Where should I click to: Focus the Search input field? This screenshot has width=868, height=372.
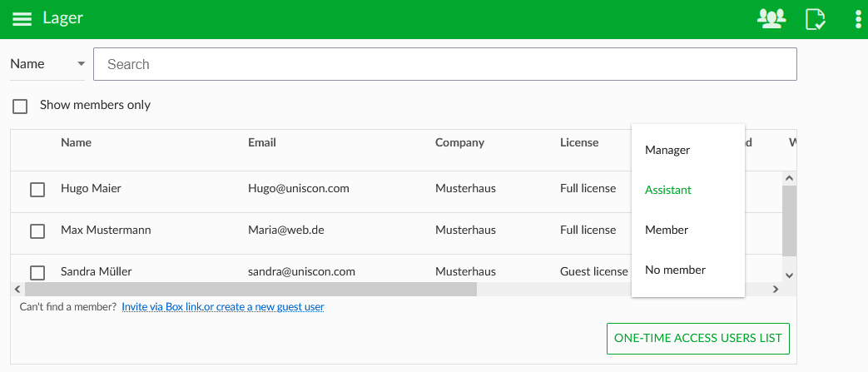[x=444, y=64]
